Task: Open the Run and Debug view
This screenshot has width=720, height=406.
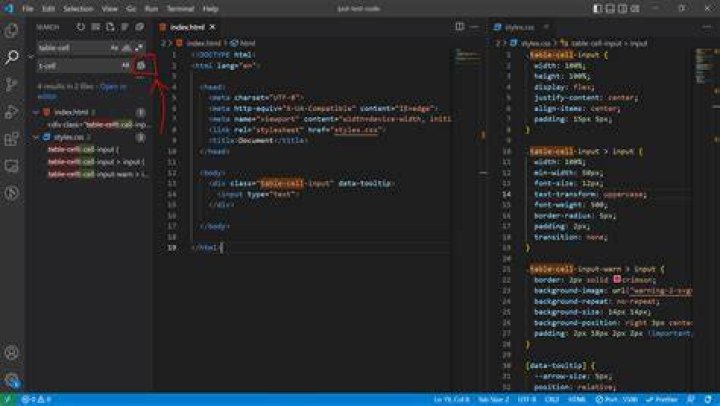Action: 11,112
